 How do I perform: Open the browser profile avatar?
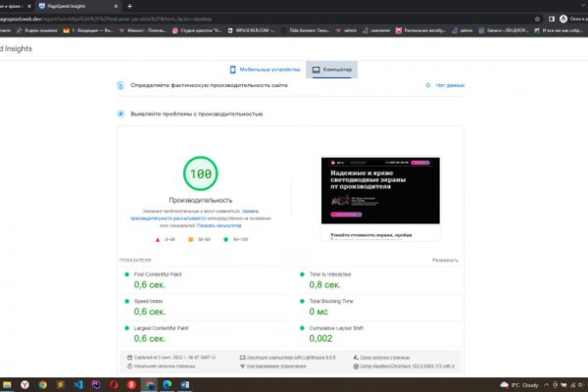563,19
